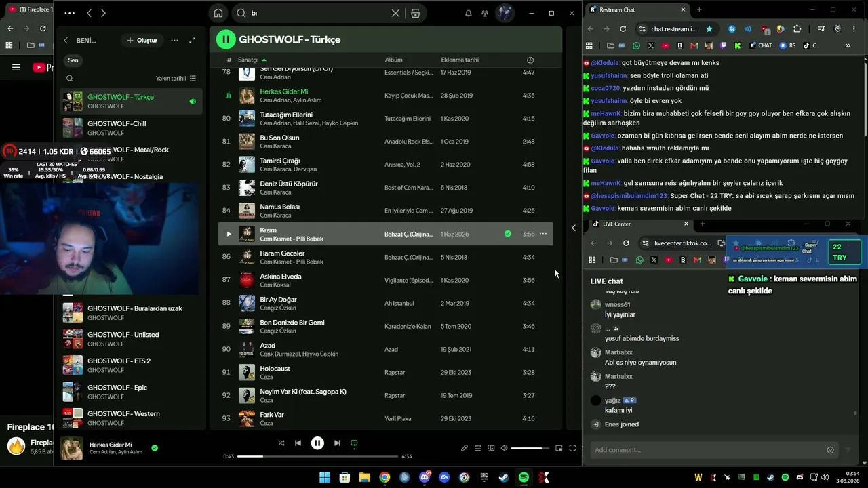
Task: Sort tracks by Albüm column
Action: pos(394,60)
